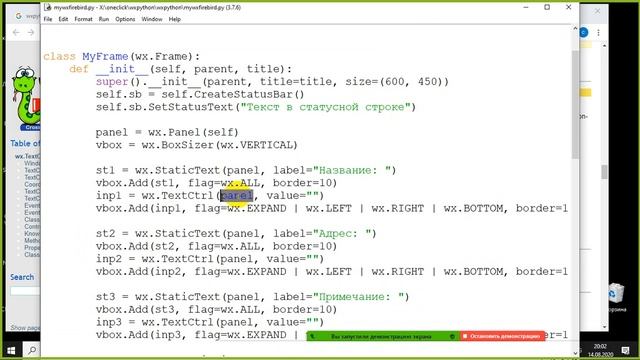
Task: Click the class MyFrame code line
Action: pos(122,56)
